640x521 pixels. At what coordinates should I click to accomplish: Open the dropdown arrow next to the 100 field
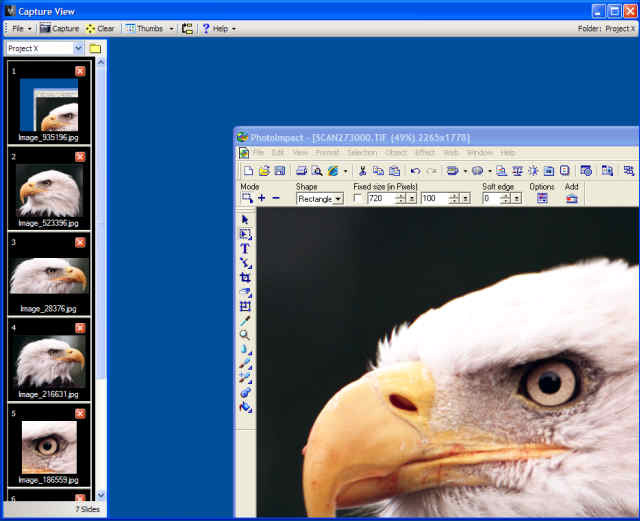pyautogui.click(x=465, y=198)
